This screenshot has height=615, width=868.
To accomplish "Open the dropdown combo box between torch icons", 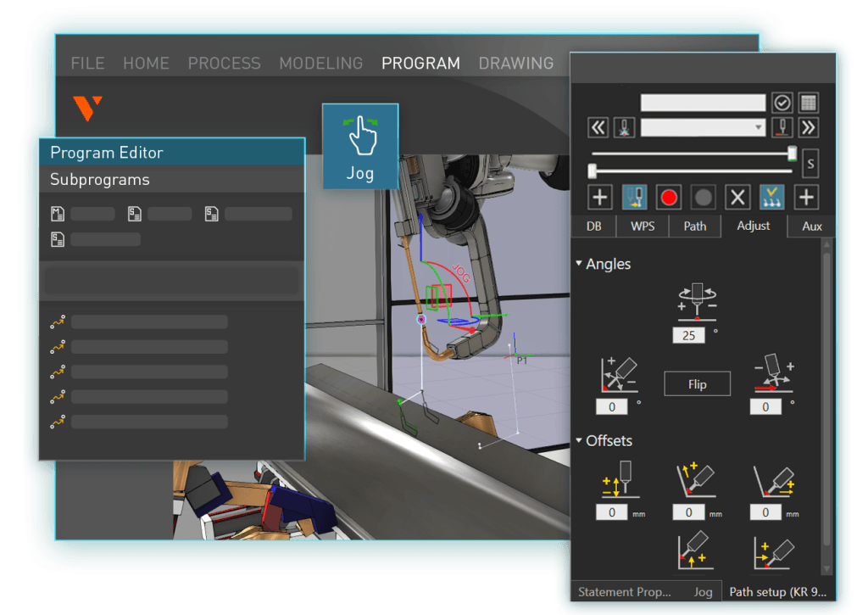I will (703, 127).
